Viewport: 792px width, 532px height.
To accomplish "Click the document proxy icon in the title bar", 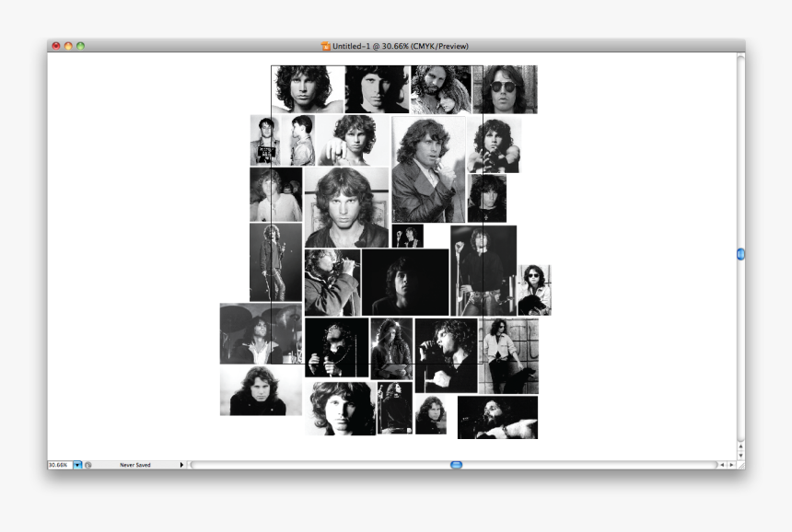I will [325, 44].
